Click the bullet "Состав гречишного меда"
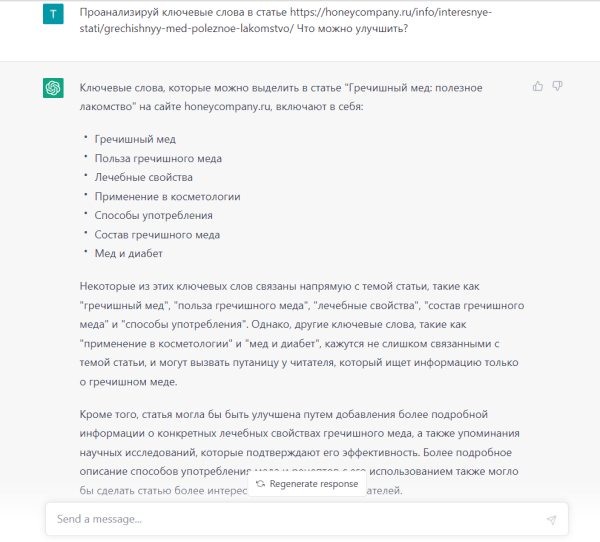The height and width of the screenshot is (542, 600). click(x=157, y=234)
